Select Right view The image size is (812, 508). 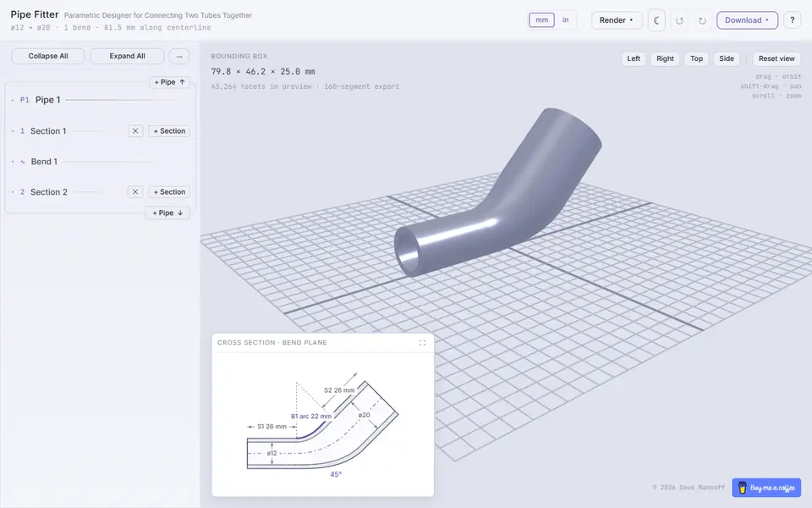pos(665,58)
